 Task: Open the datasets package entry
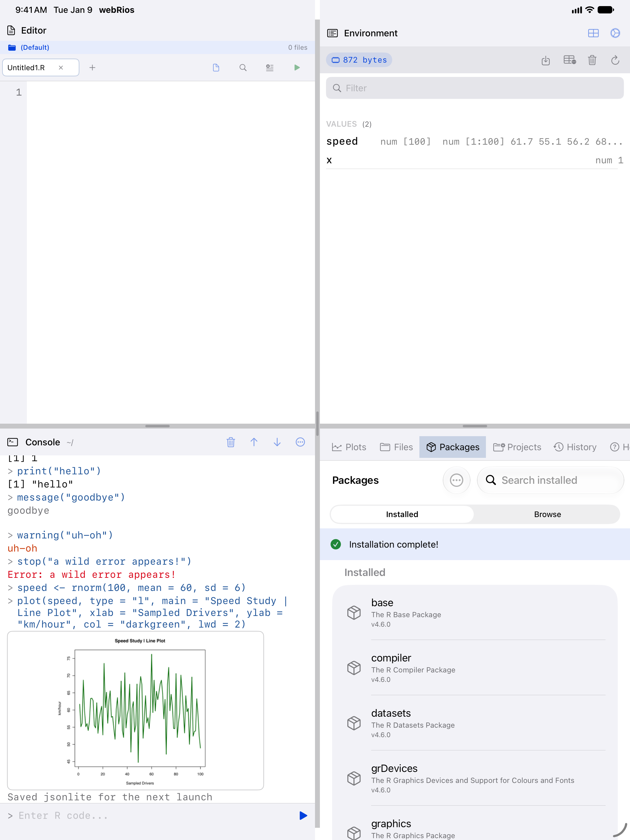pyautogui.click(x=475, y=723)
